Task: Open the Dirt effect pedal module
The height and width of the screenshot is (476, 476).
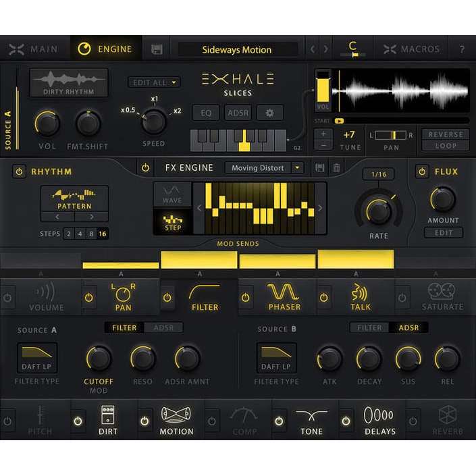Action: [x=108, y=420]
